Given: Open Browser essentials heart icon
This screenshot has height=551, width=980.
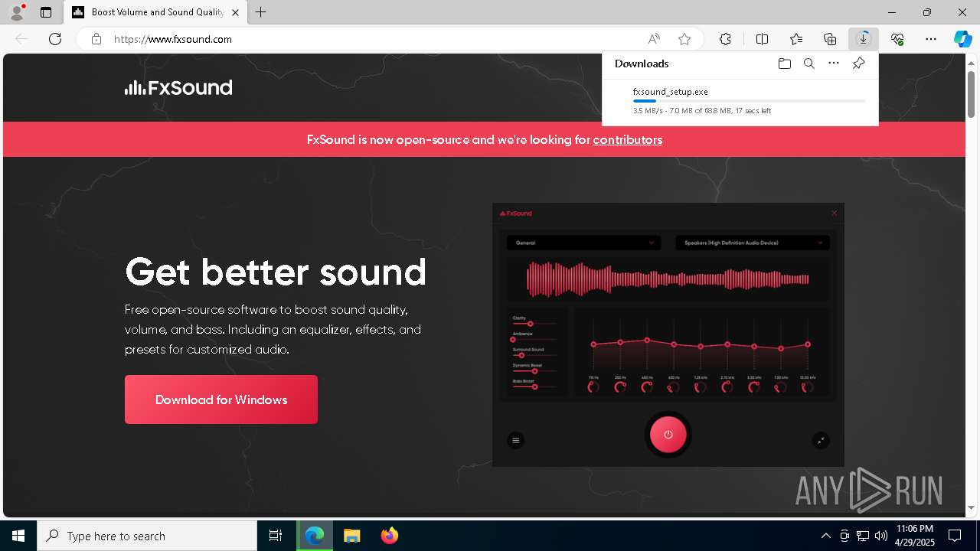Looking at the screenshot, I should 897,39.
